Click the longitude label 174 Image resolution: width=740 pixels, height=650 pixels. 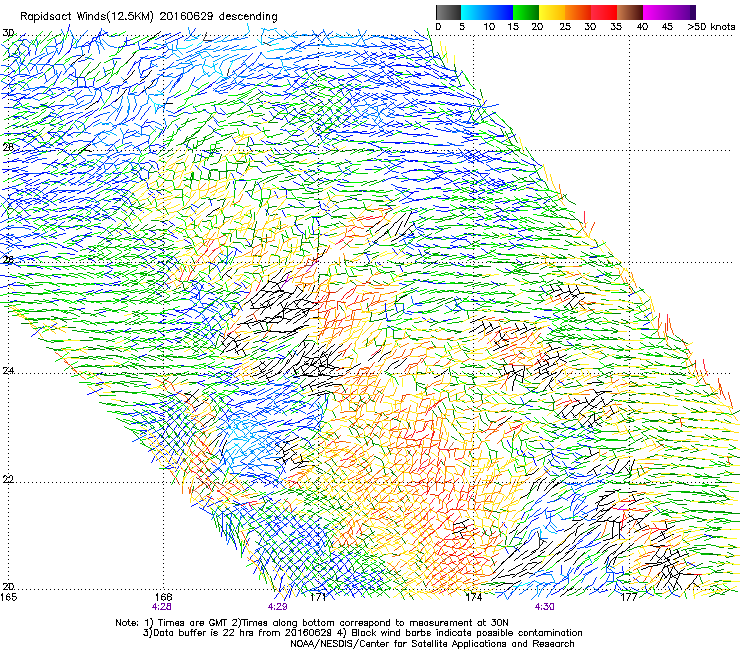click(474, 597)
